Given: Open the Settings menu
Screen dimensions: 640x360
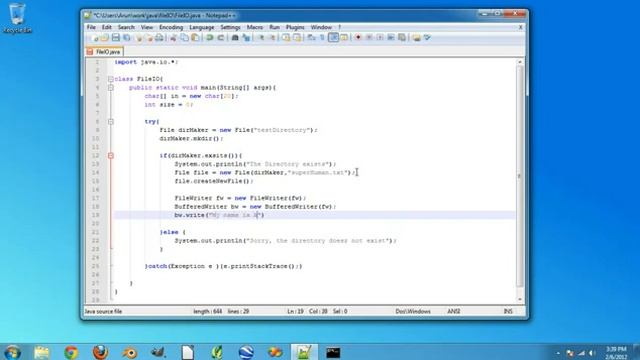Looking at the screenshot, I should (x=230, y=27).
